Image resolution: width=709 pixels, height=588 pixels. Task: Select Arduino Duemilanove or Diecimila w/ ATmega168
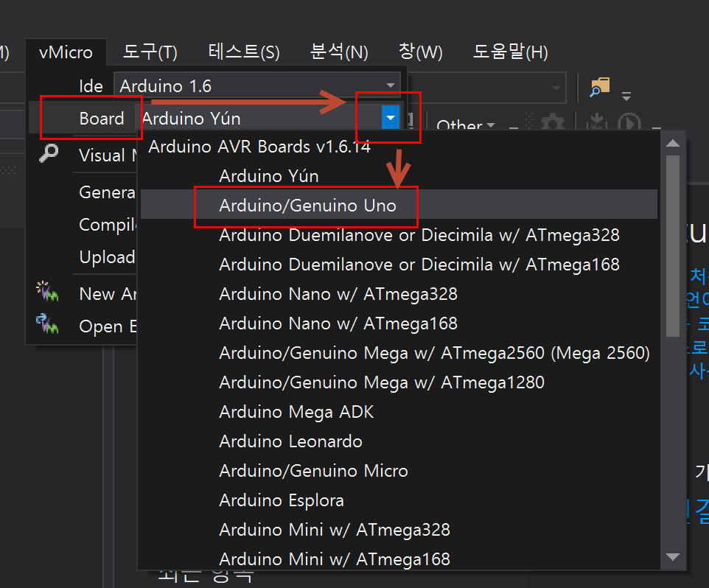pyautogui.click(x=399, y=265)
